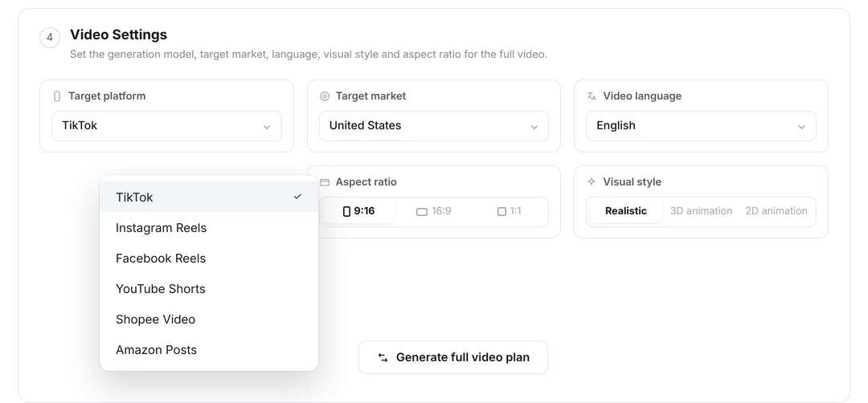868x403 pixels.
Task: Choose the Realistic visual style
Action: [625, 211]
